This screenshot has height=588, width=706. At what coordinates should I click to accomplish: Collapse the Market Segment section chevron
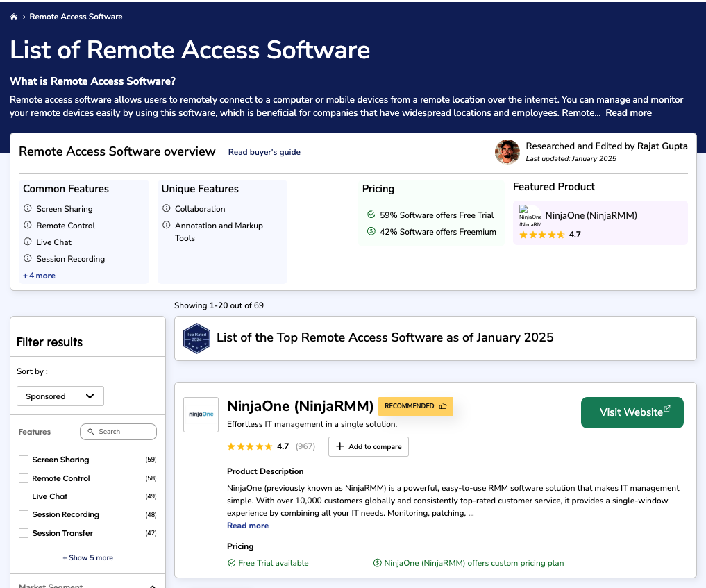(x=153, y=586)
